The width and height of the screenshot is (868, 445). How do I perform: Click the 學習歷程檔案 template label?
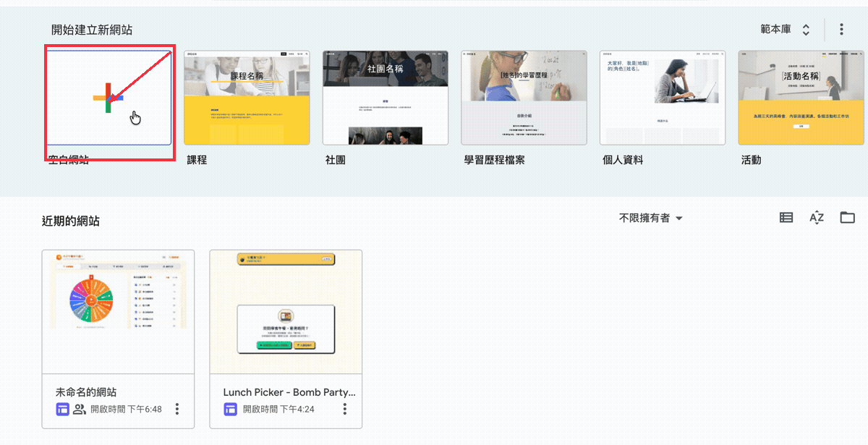click(x=495, y=160)
